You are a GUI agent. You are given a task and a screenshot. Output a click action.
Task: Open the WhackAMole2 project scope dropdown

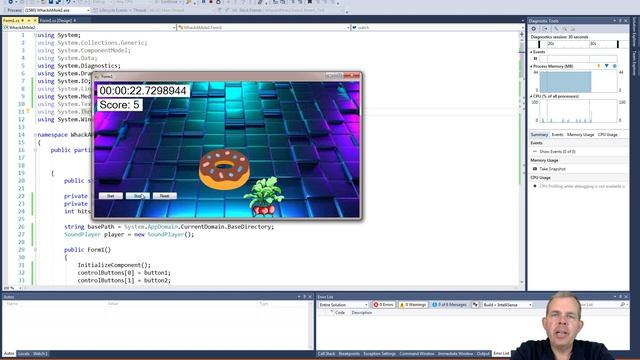pos(89,27)
